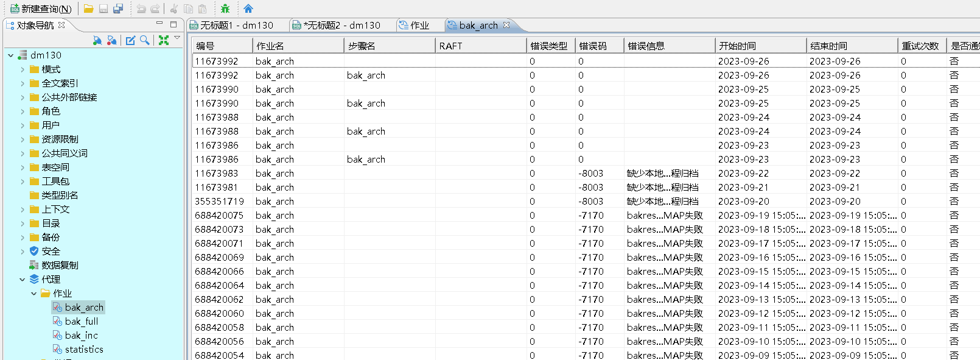
Task: Click the RAFT column header
Action: click(x=480, y=46)
